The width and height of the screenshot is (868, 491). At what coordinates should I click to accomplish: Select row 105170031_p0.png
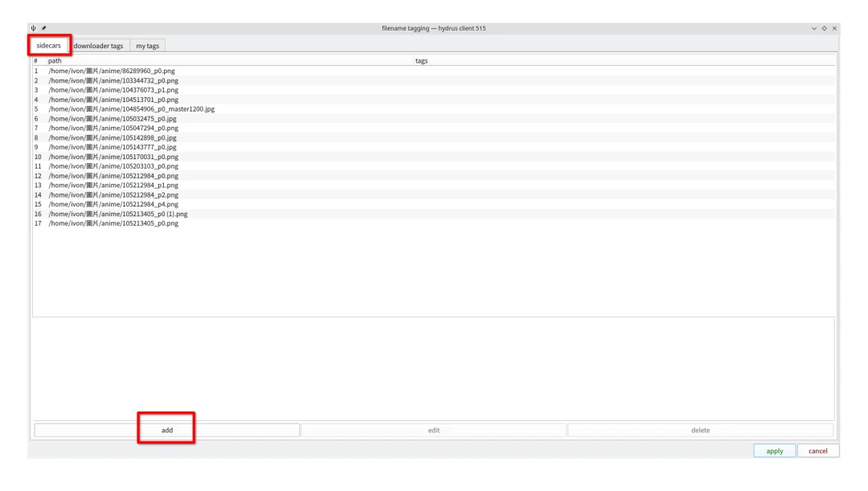pyautogui.click(x=434, y=157)
